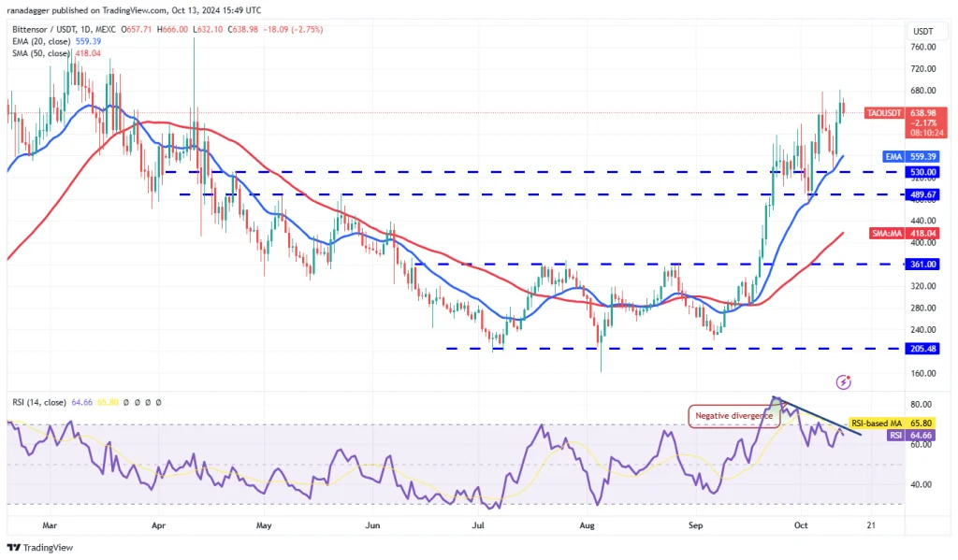Select the SMA (50, close) indicator legend
This screenshot has height=560, width=958.
pyautogui.click(x=56, y=53)
